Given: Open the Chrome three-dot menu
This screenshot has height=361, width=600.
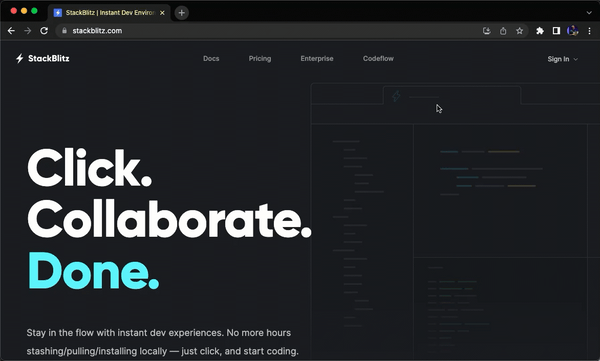Looking at the screenshot, I should pos(589,31).
